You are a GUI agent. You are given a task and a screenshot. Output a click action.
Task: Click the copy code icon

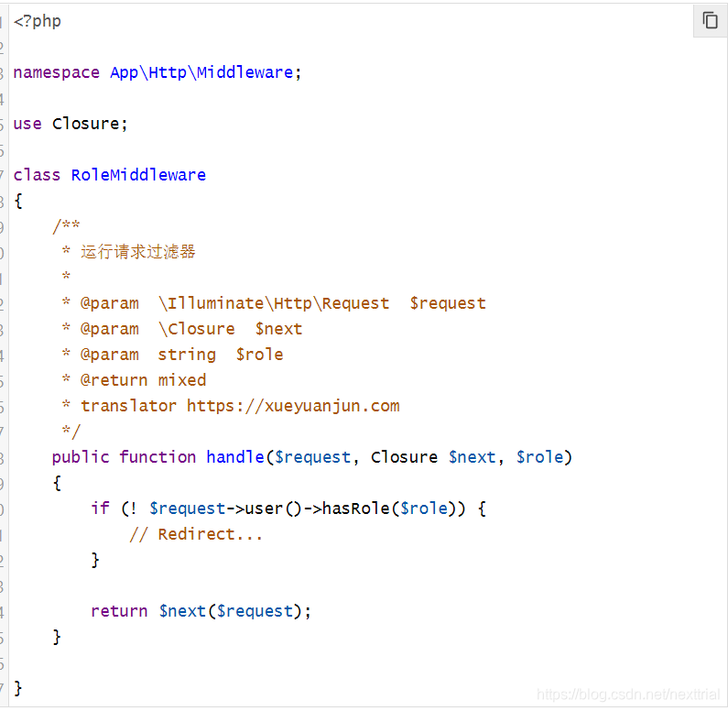click(710, 21)
